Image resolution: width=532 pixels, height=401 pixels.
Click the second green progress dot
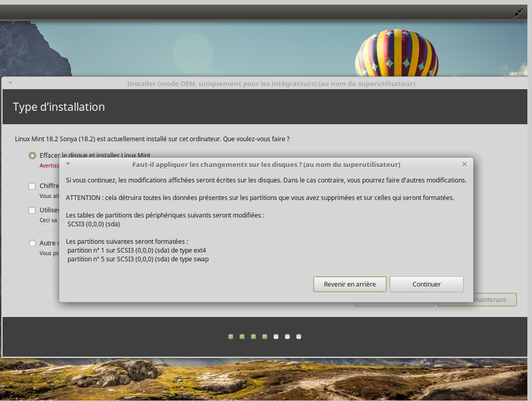coord(242,337)
